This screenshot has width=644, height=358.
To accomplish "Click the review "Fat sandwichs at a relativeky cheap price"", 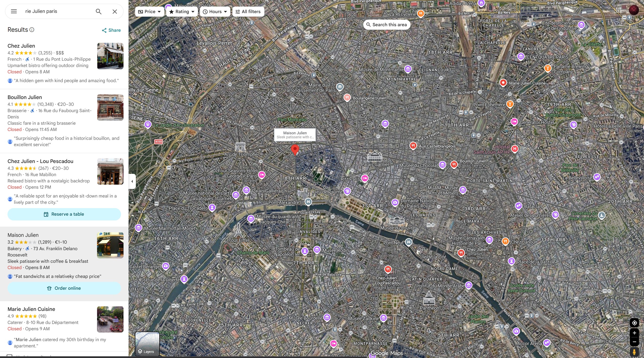I will point(57,276).
